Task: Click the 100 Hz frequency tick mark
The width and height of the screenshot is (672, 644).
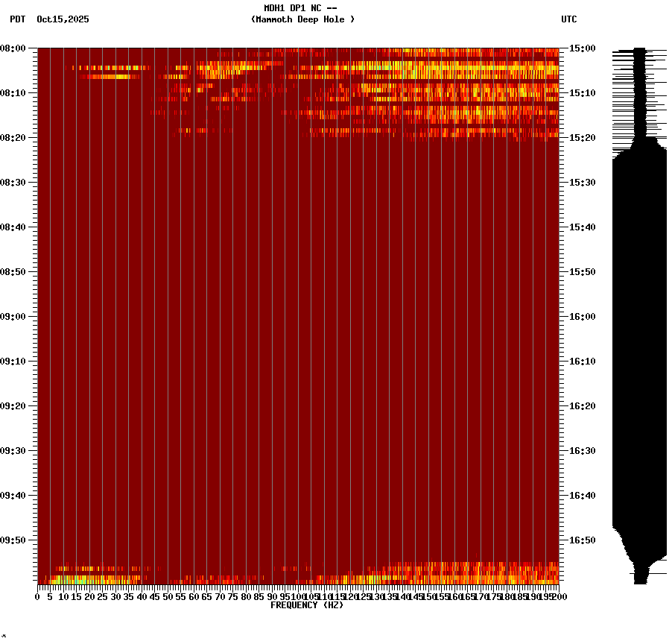Action: coord(297,591)
